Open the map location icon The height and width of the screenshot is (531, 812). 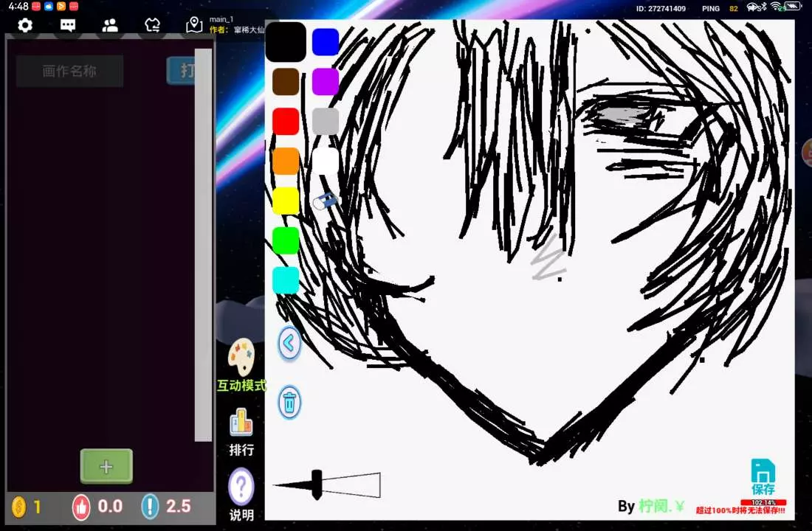pyautogui.click(x=194, y=26)
